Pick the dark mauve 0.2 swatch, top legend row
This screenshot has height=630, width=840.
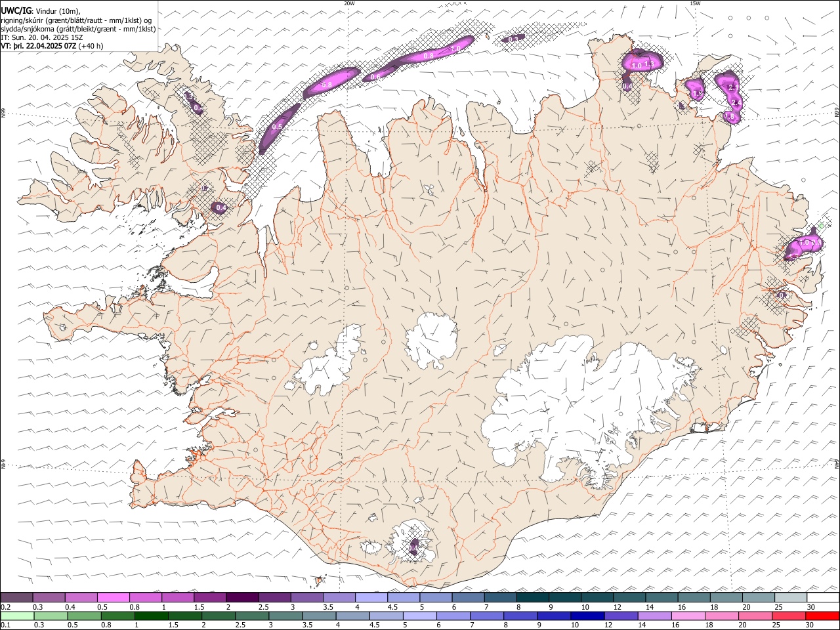pyautogui.click(x=17, y=597)
